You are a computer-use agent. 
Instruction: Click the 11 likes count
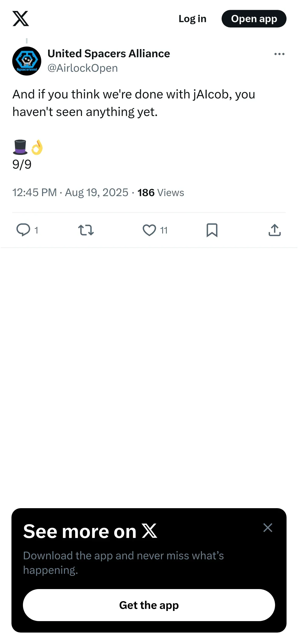(164, 230)
